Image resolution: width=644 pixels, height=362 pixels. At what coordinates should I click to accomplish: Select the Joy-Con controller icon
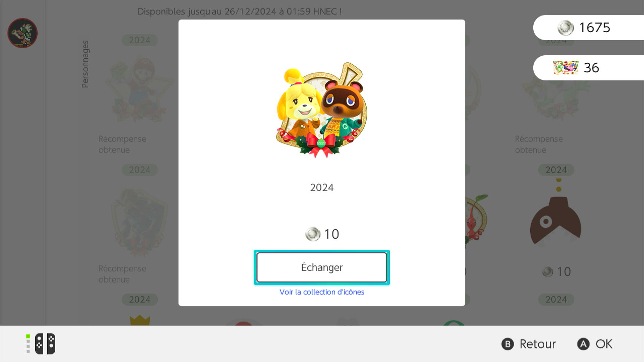45,344
